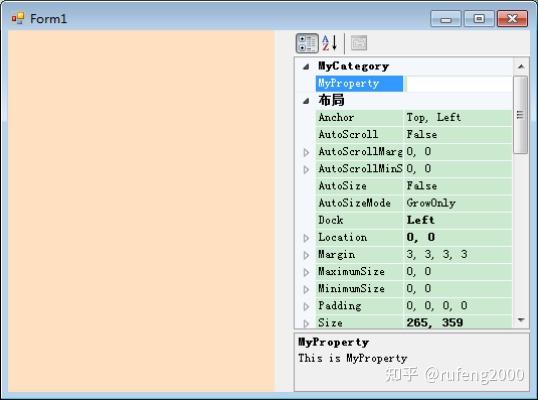The height and width of the screenshot is (400, 538).
Task: Click the 布局 category header text
Action: click(x=331, y=100)
